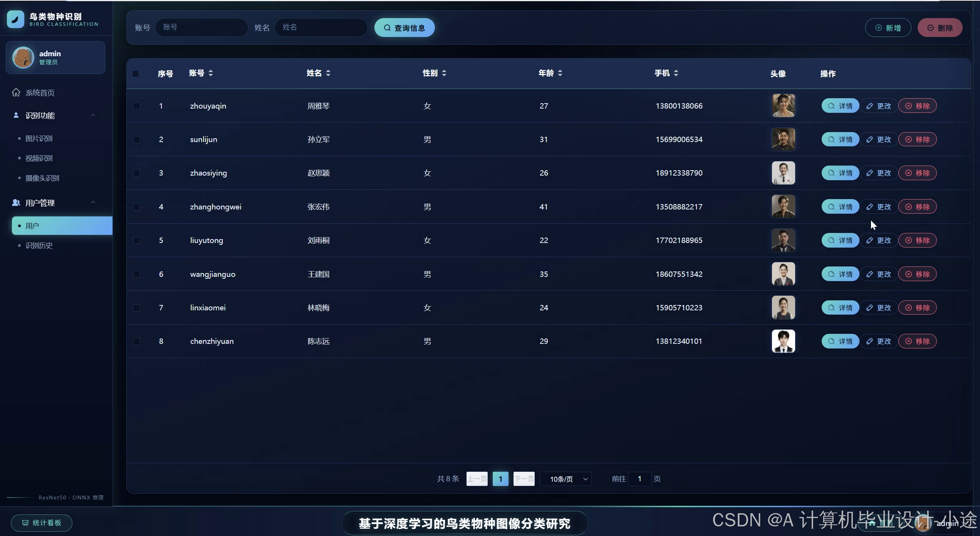Click the 删除 delete button at top
The height and width of the screenshot is (536, 980).
tap(940, 28)
